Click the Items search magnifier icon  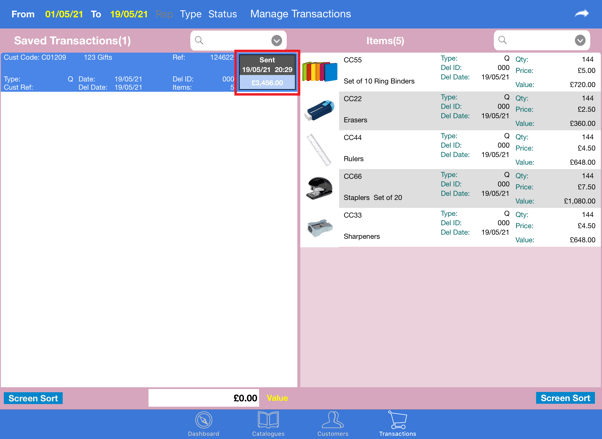click(503, 41)
